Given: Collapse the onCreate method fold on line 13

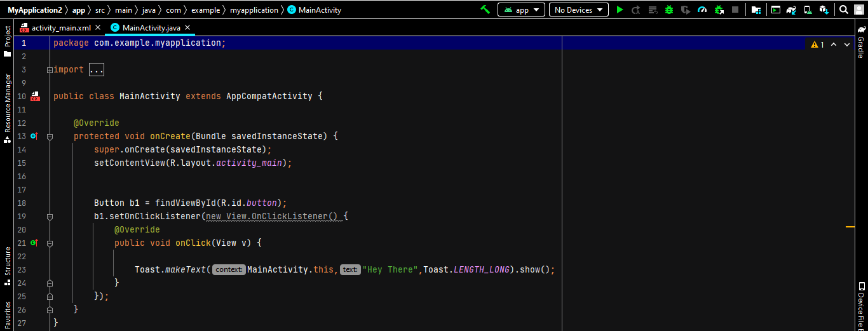Looking at the screenshot, I should (x=50, y=137).
